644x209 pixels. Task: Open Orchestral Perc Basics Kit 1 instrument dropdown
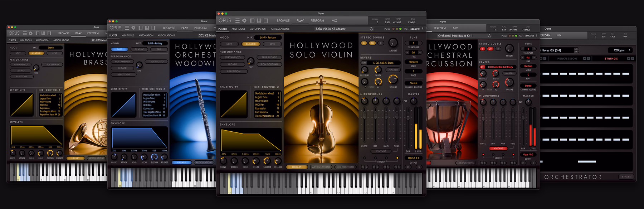(x=464, y=36)
